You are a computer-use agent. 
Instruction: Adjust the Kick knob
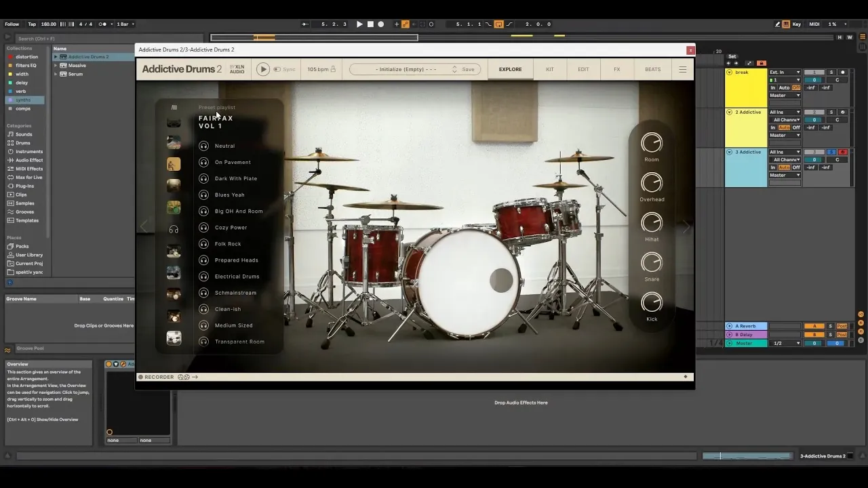click(x=652, y=302)
